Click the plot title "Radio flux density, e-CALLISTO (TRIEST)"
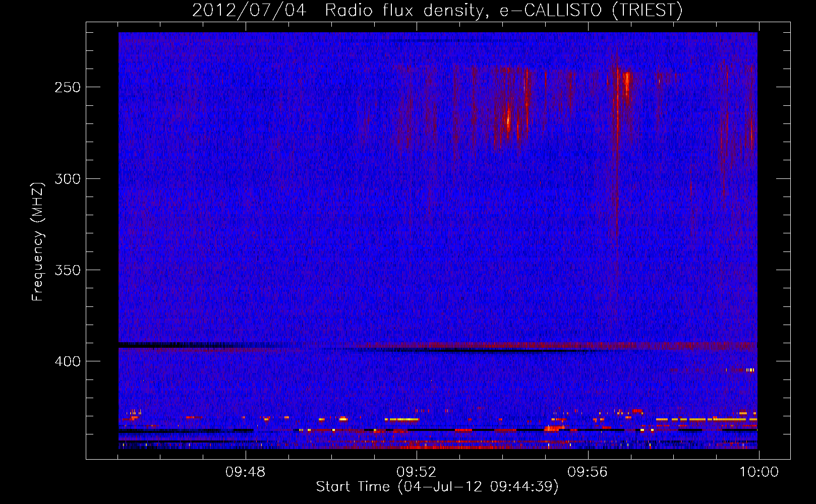 [503, 10]
